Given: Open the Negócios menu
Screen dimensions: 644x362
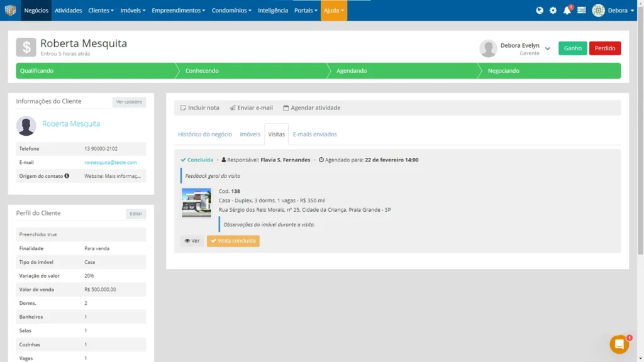Looking at the screenshot, I should [x=36, y=10].
